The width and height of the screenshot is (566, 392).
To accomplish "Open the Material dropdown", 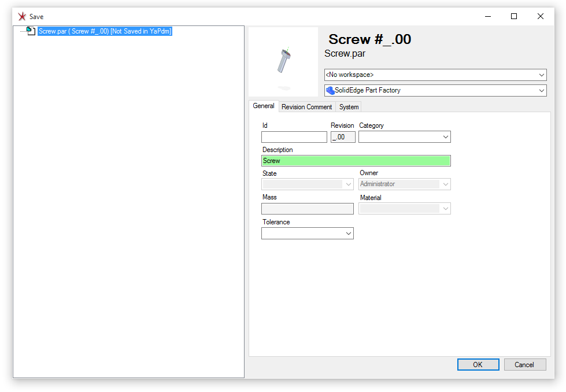I will 404,208.
